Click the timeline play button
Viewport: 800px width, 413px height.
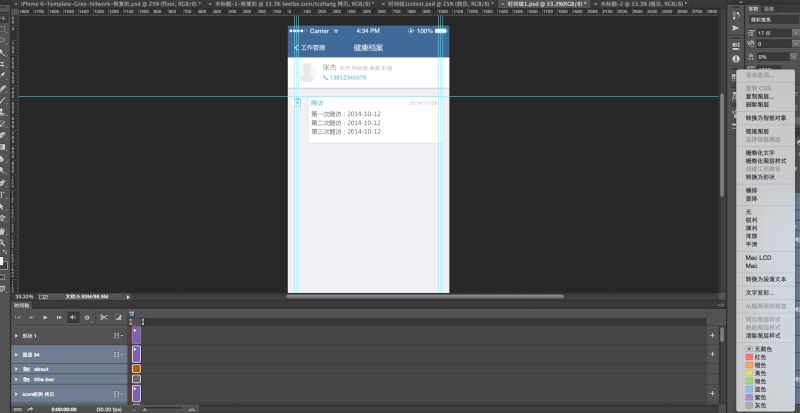[x=45, y=318]
